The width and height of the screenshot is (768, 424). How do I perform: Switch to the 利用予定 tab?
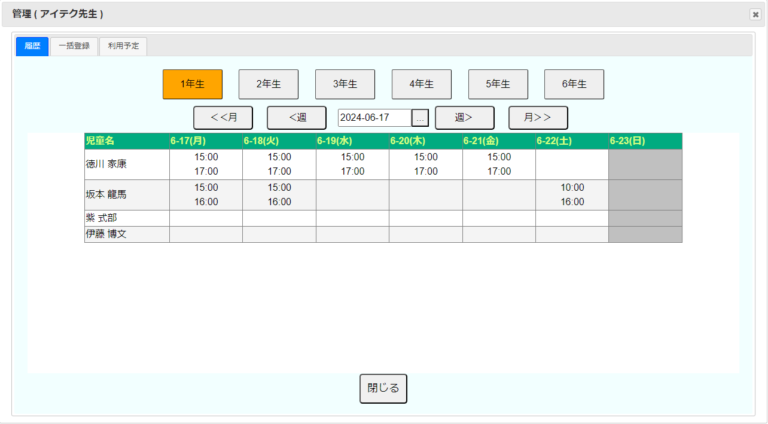coord(124,46)
